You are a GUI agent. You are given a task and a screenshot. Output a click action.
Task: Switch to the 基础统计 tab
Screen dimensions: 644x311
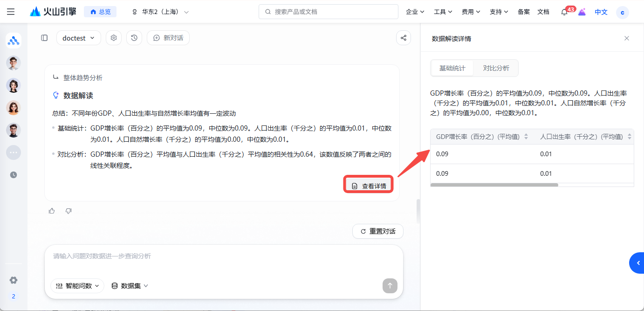point(452,68)
